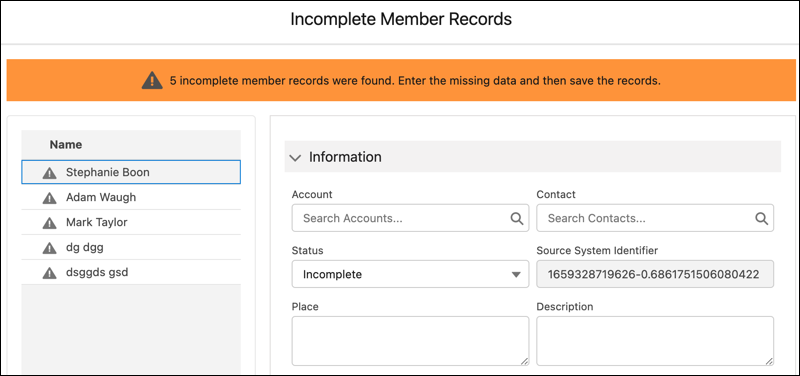This screenshot has width=800, height=376.
Task: Click the warning icon in orange banner
Action: [152, 81]
